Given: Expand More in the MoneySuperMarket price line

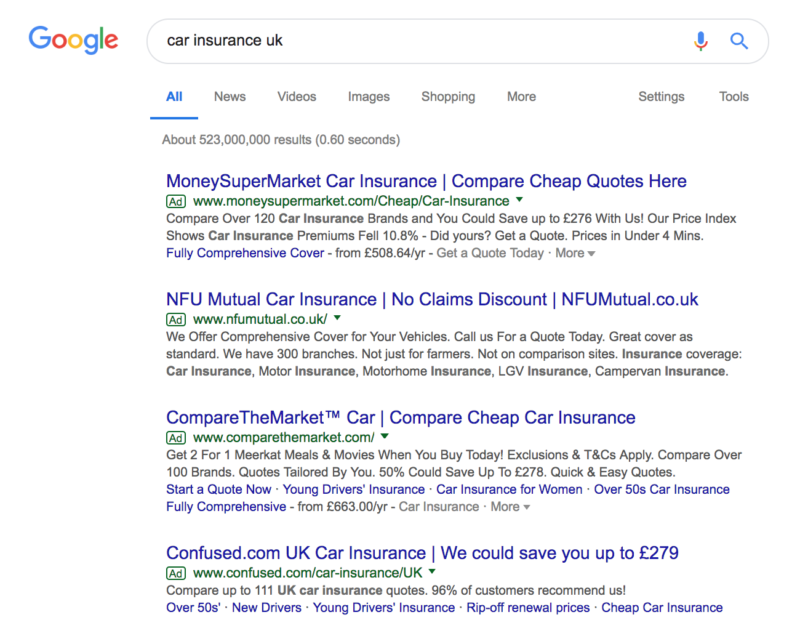Looking at the screenshot, I should (575, 253).
